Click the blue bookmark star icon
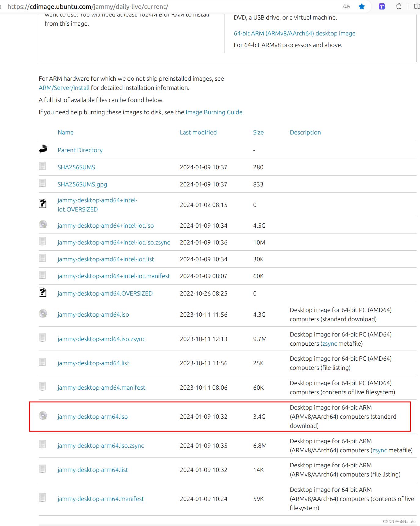 (362, 6)
